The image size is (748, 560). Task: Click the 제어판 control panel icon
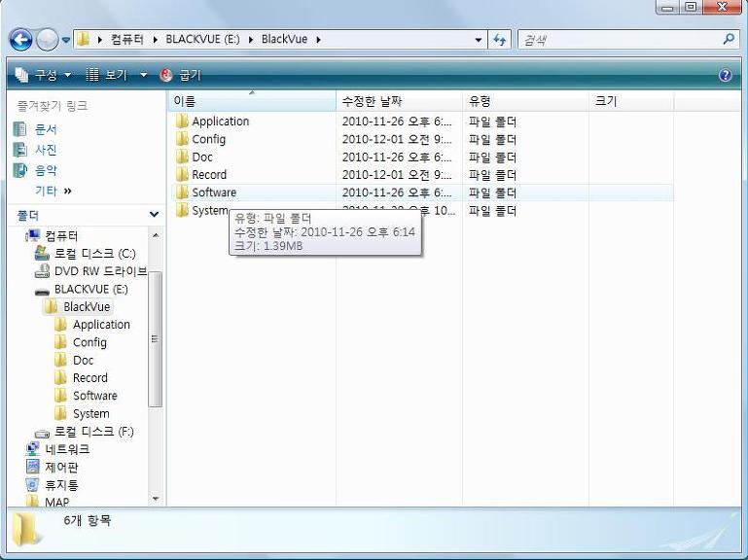[x=32, y=467]
